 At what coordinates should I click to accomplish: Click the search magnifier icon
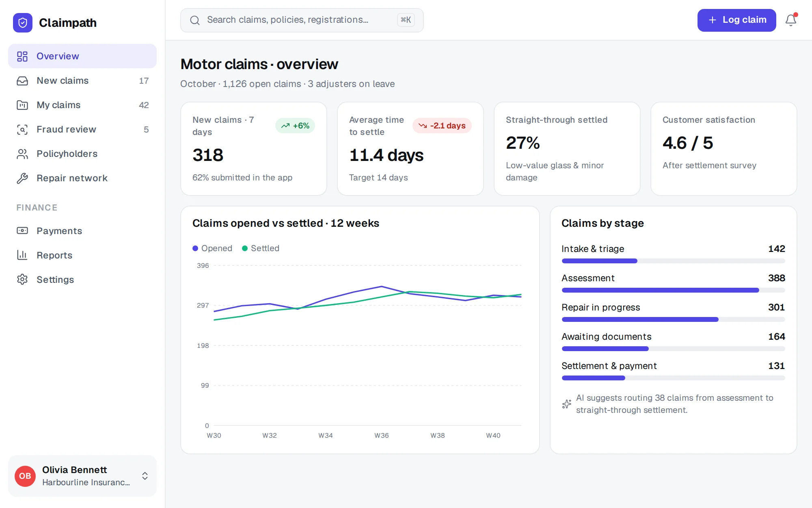195,20
